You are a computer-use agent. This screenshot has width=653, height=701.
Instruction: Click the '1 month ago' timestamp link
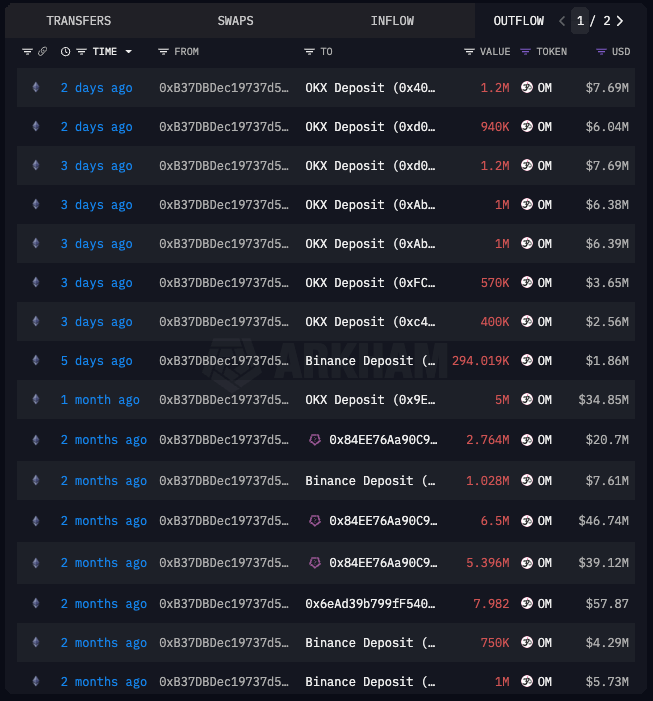[100, 400]
